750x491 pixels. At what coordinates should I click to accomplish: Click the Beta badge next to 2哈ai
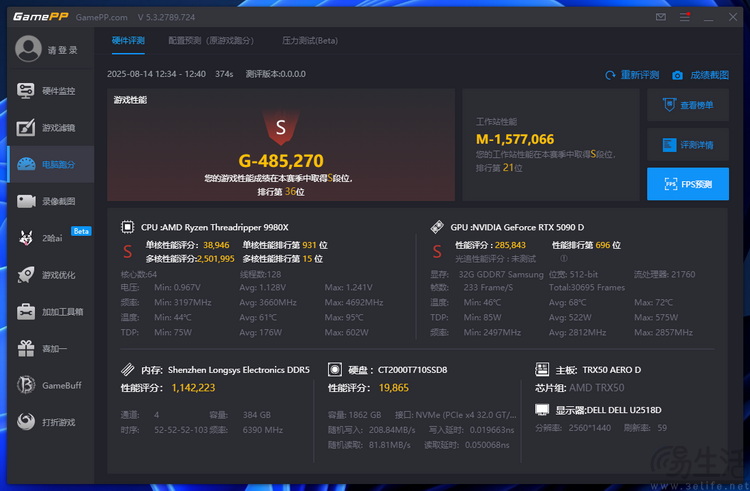pyautogui.click(x=81, y=231)
